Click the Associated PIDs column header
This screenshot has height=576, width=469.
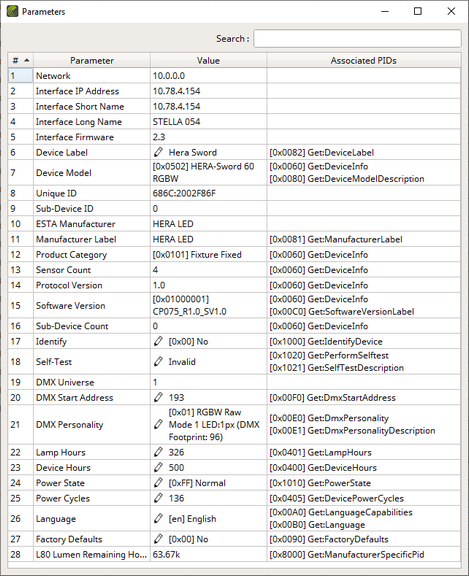[364, 60]
